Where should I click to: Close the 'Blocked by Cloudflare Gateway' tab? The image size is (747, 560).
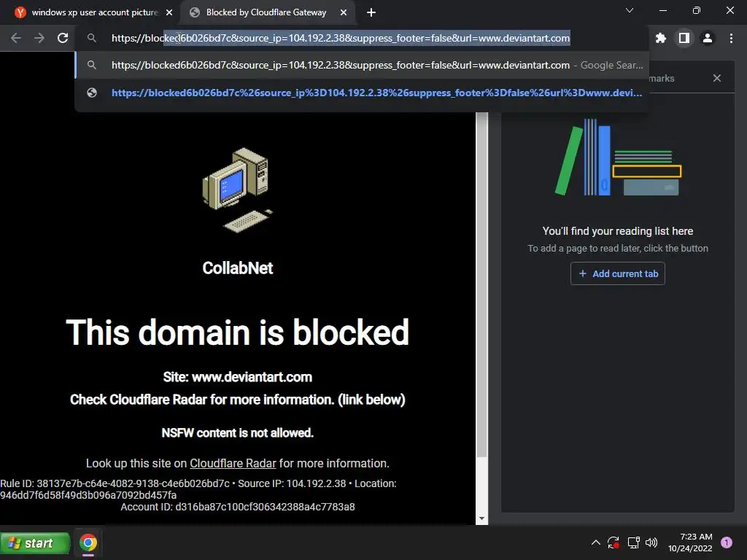344,12
